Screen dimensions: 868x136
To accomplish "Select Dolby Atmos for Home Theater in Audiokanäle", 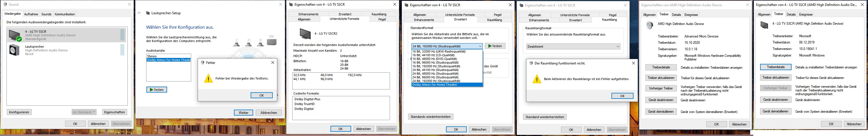I will pos(169,60).
